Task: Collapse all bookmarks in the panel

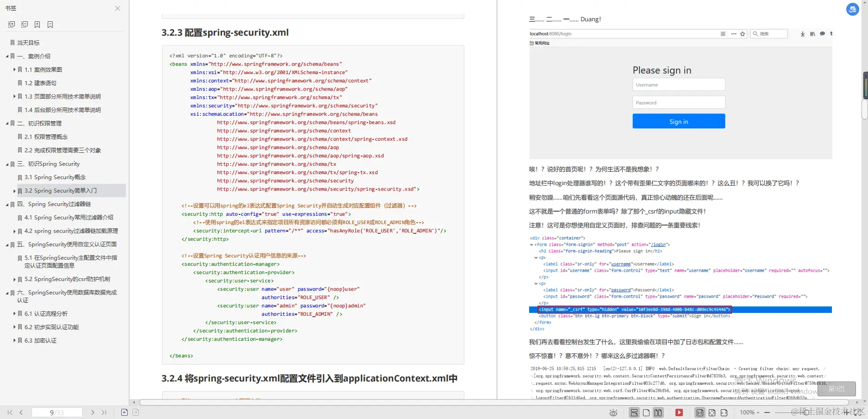Action: point(24,25)
